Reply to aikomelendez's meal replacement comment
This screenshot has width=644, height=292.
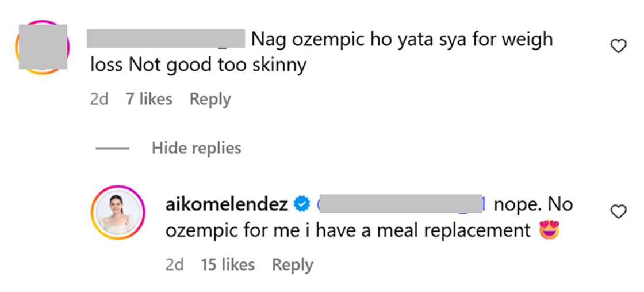pyautogui.click(x=292, y=265)
